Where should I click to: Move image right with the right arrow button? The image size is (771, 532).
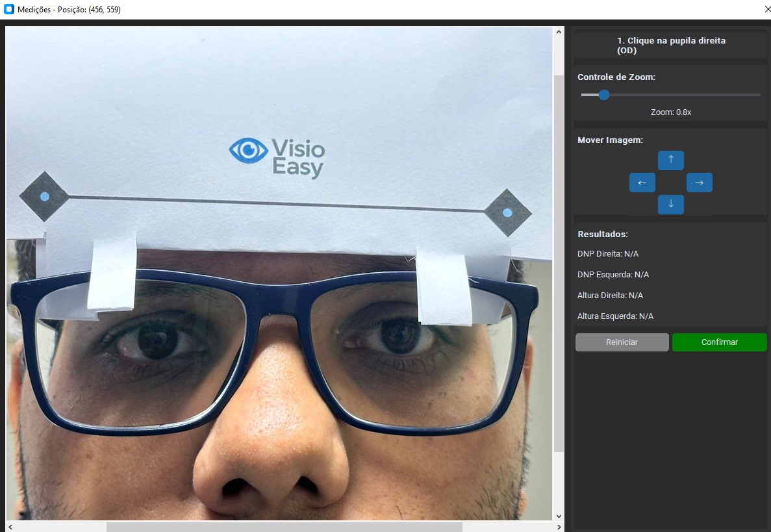699,183
